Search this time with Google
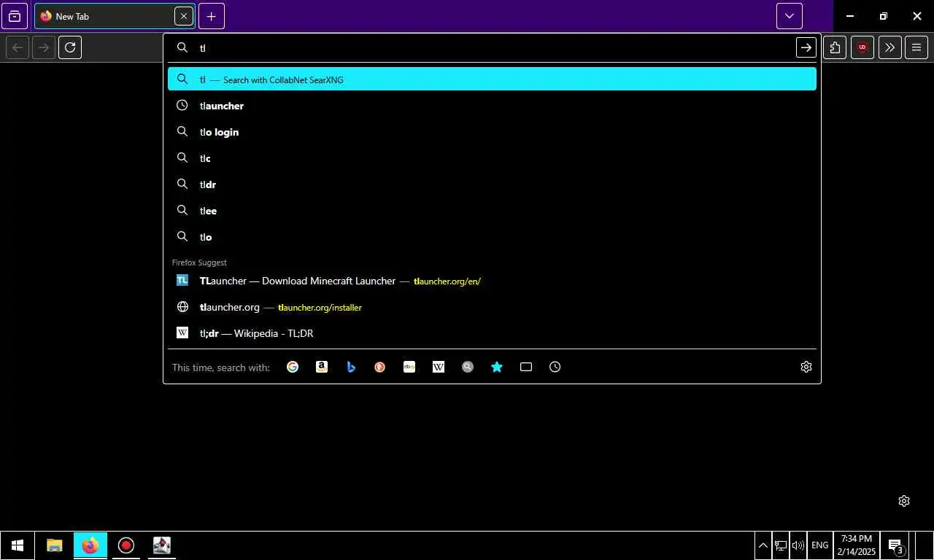Screen dimensions: 934x560 coord(293,367)
